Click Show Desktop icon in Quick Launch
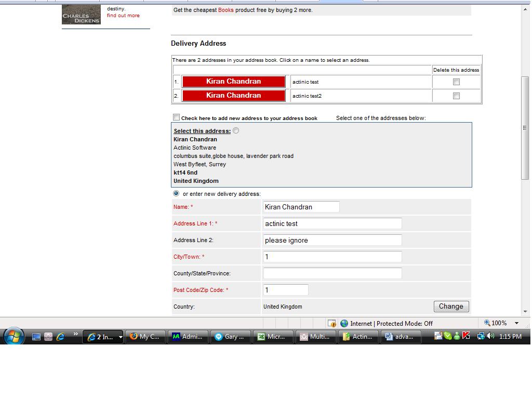This screenshot has width=532, height=399. 36,337
